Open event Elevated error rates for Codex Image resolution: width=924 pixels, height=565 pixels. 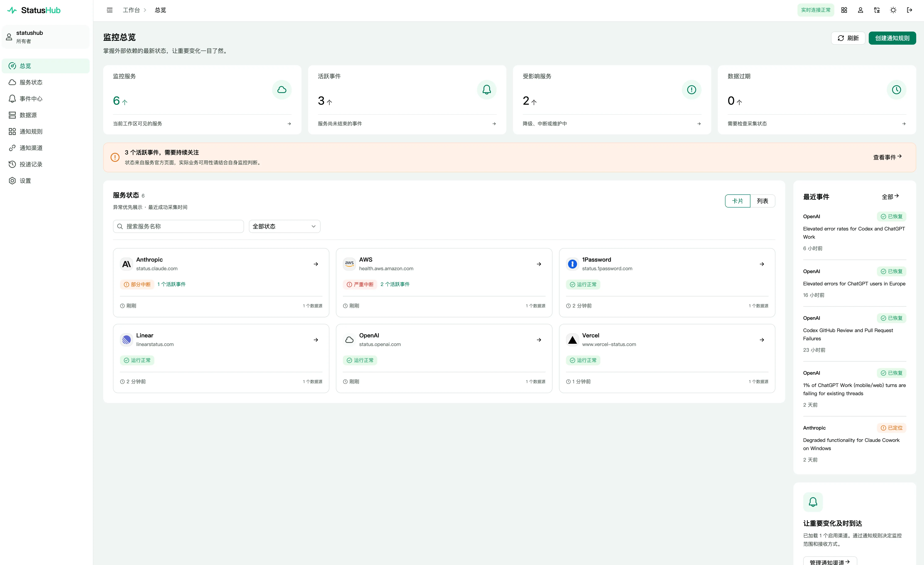click(x=854, y=233)
